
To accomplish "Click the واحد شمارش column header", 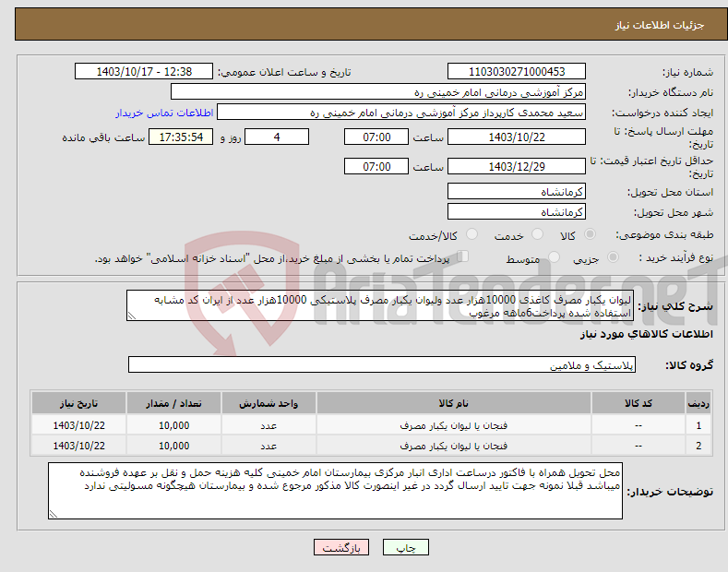I will coord(269,403).
